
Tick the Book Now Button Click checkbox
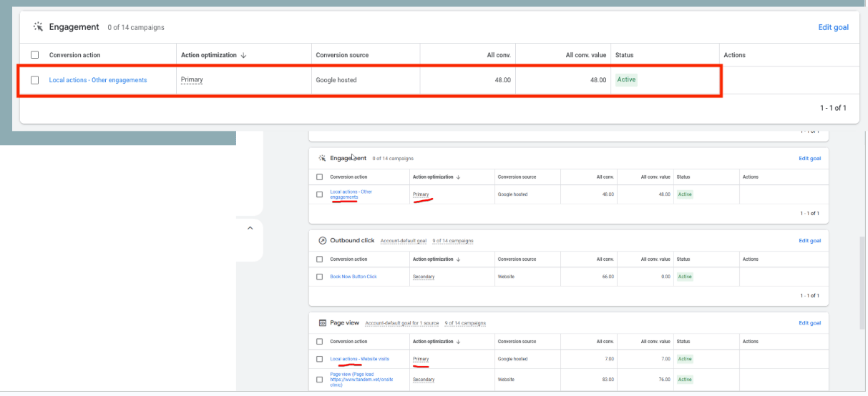tap(320, 277)
